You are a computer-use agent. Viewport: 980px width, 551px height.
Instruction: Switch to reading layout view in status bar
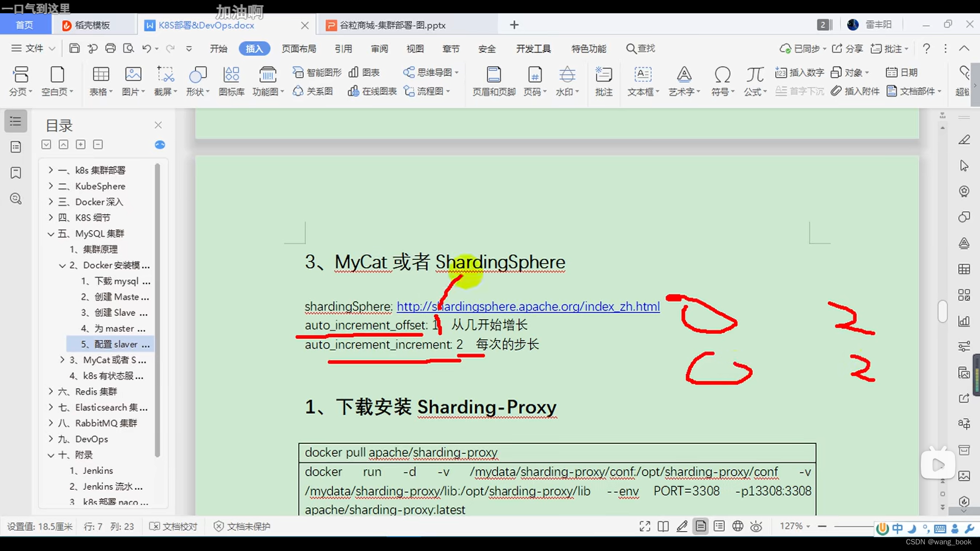coord(663,527)
